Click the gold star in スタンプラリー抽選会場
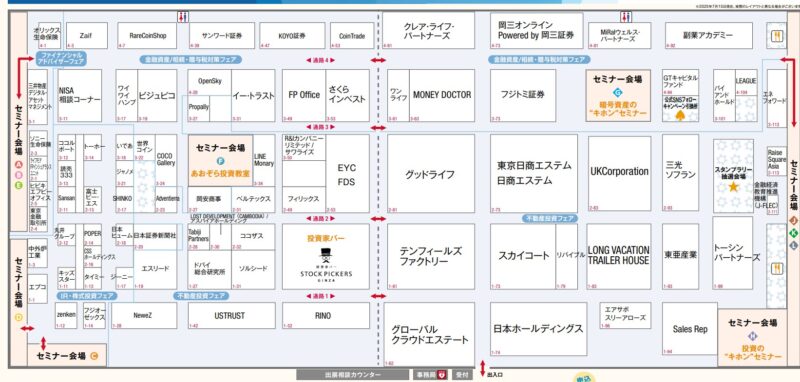Viewport: 800px width, 382px height. pyautogui.click(x=734, y=187)
